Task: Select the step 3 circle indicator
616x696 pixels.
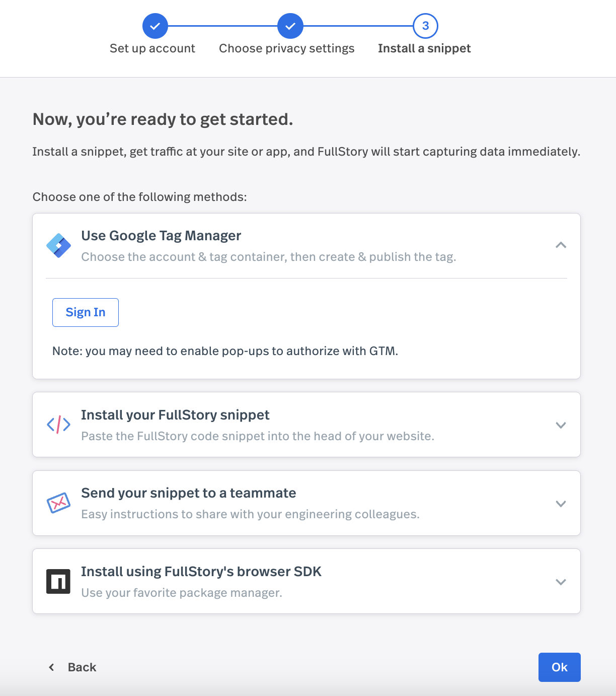Action: [425, 26]
